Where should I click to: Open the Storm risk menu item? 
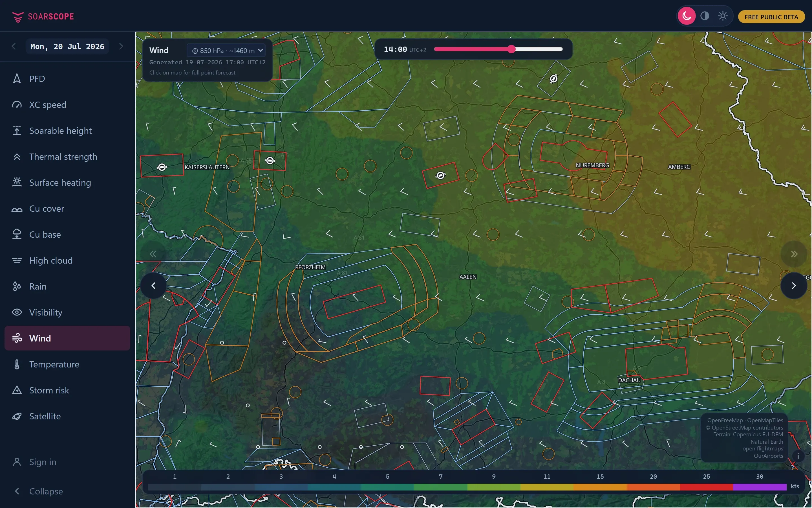(x=67, y=390)
